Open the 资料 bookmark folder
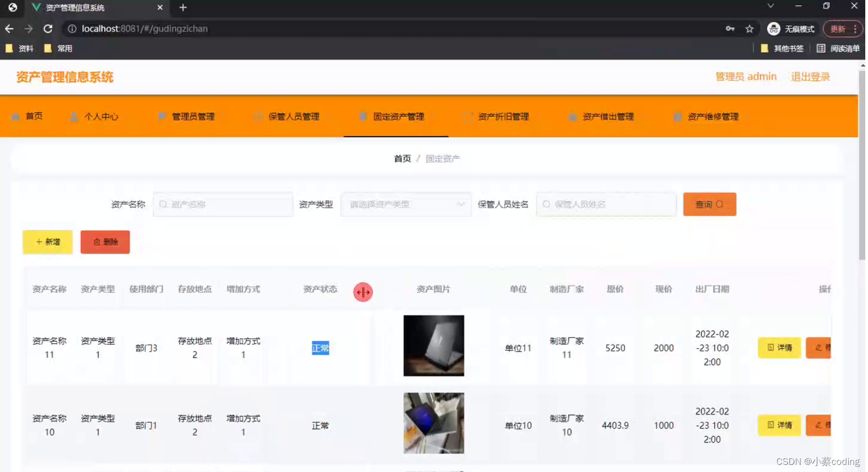 tap(20, 49)
